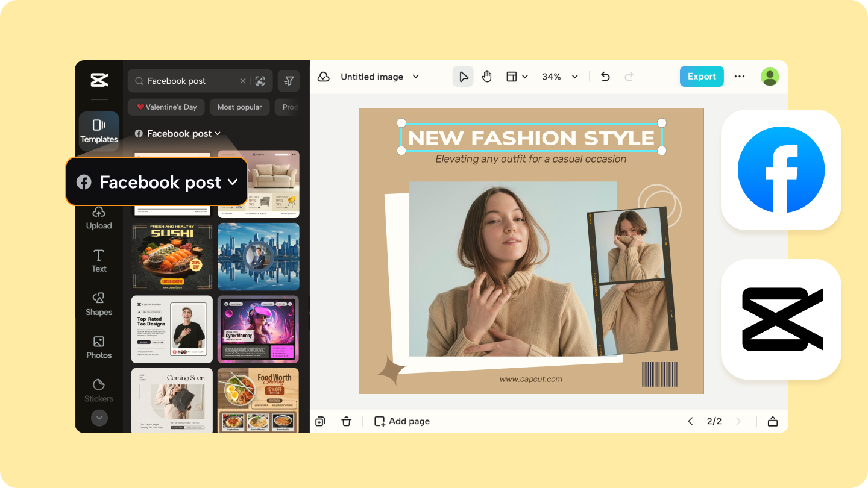868x488 pixels.
Task: Click the cloud save status icon
Action: pyautogui.click(x=324, y=77)
